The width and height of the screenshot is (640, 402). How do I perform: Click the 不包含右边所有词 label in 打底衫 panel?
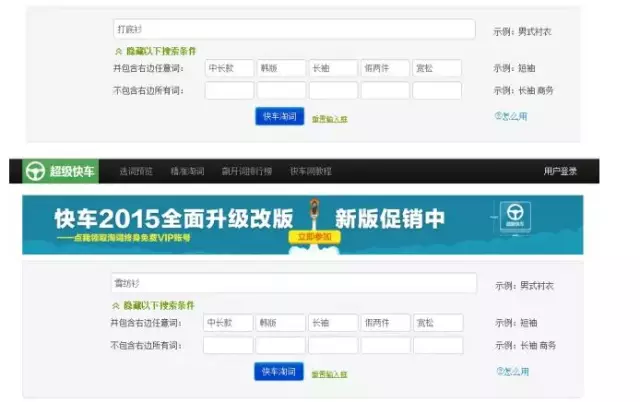[148, 91]
